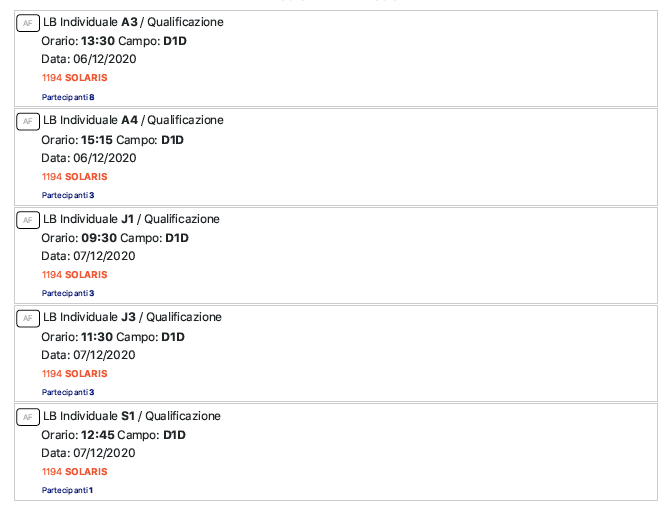This screenshot has height=516, width=667.
Task: Select LB Individuale S1 Qualificazione title
Action: pyautogui.click(x=132, y=416)
